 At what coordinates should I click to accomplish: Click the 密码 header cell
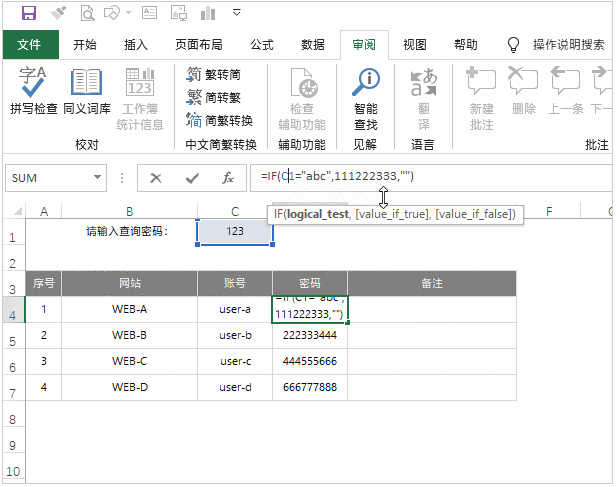(310, 283)
